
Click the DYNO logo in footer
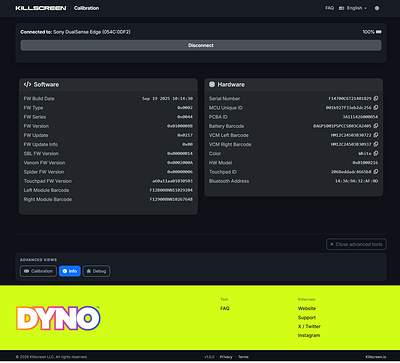58,318
